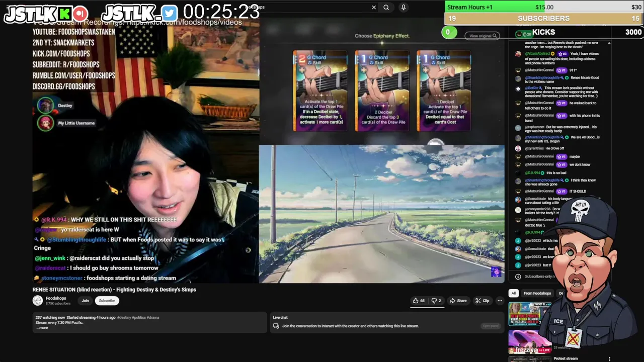Image resolution: width=644 pixels, height=362 pixels.
Task: Click Destiny's avatar in the voice overlay
Action: pyautogui.click(x=45, y=106)
